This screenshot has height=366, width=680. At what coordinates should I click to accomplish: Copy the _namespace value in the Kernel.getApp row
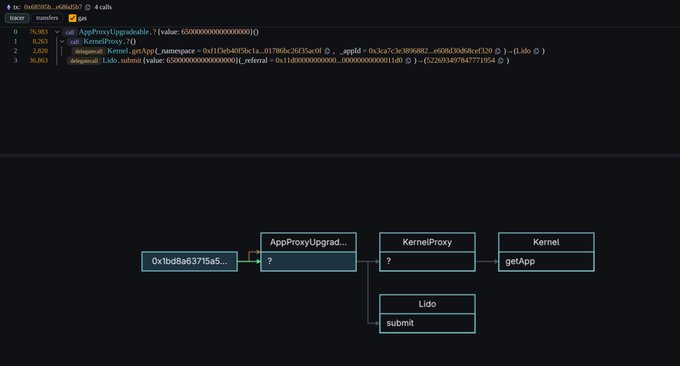327,51
